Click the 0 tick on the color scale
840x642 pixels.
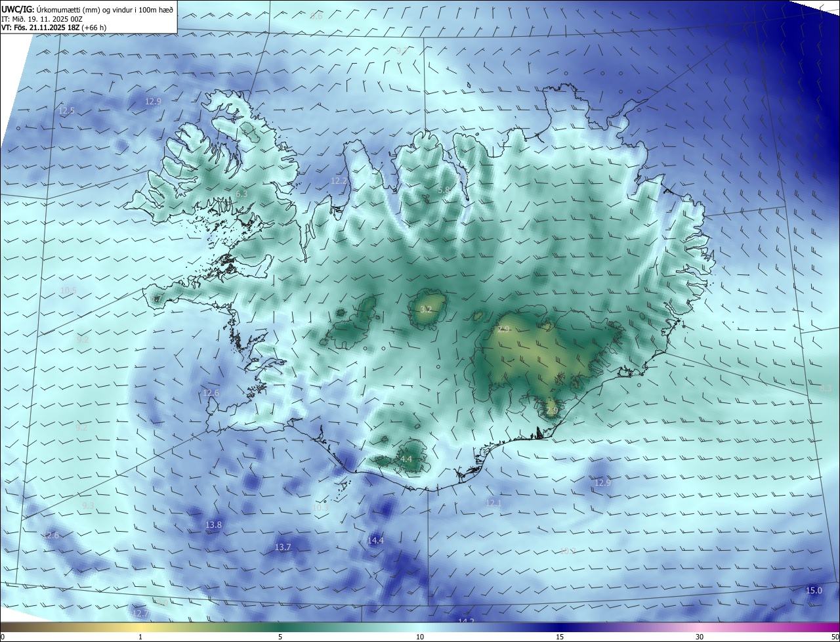[x=3, y=637]
